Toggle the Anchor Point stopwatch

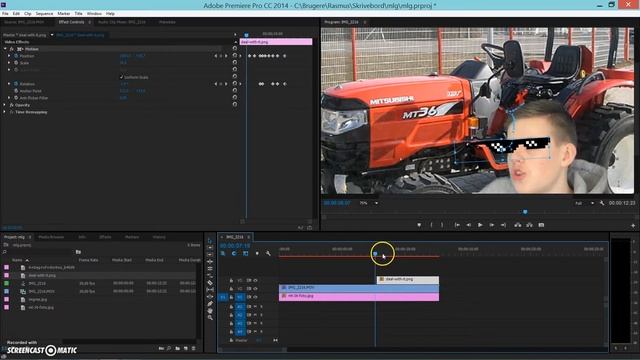[x=16, y=91]
